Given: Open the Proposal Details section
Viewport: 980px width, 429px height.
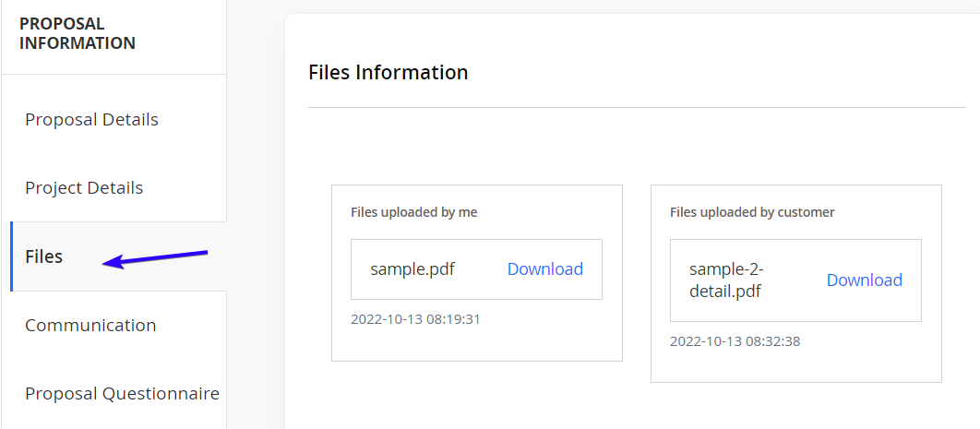Looking at the screenshot, I should (x=92, y=119).
